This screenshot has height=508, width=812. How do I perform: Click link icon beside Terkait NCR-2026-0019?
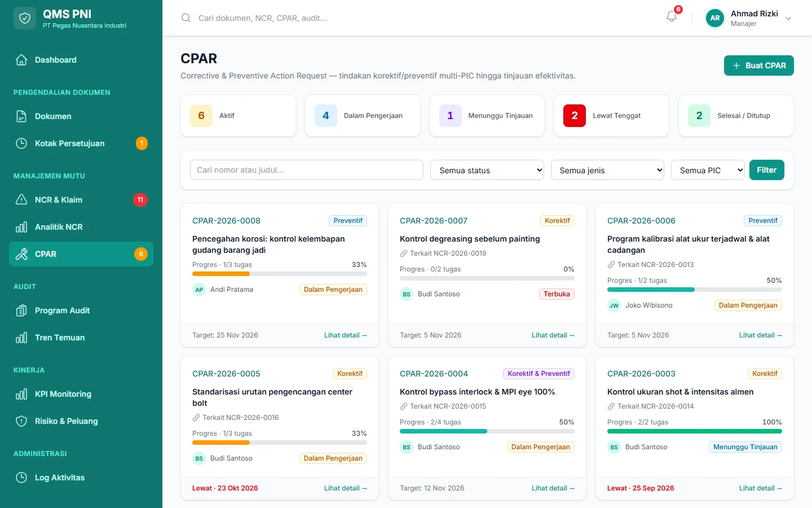404,253
